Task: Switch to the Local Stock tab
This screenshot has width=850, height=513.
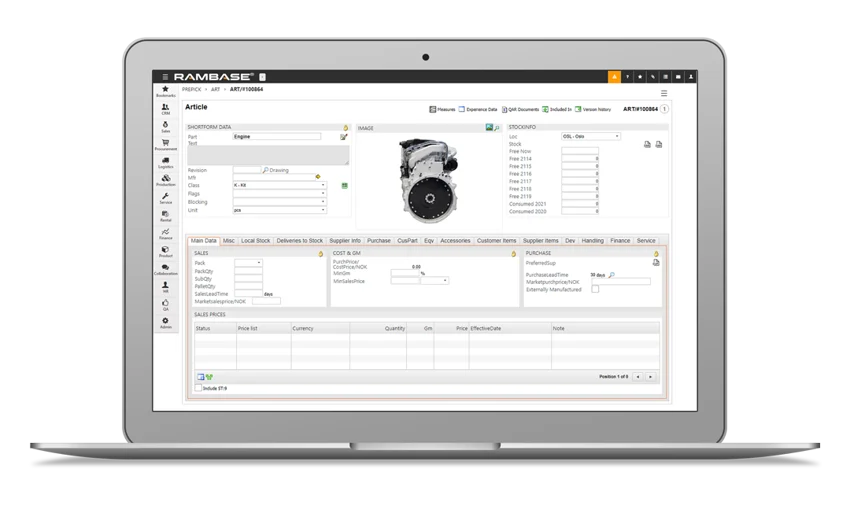Action: point(255,241)
